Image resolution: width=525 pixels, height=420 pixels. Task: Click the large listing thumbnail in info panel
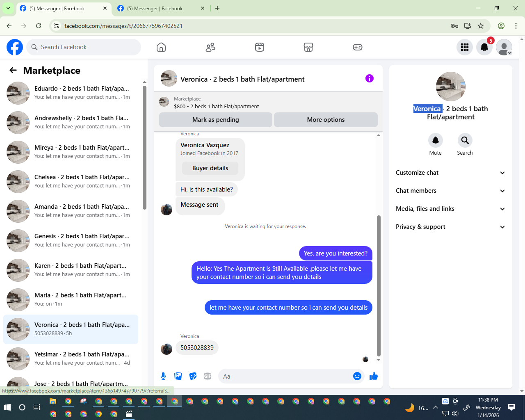(x=451, y=87)
